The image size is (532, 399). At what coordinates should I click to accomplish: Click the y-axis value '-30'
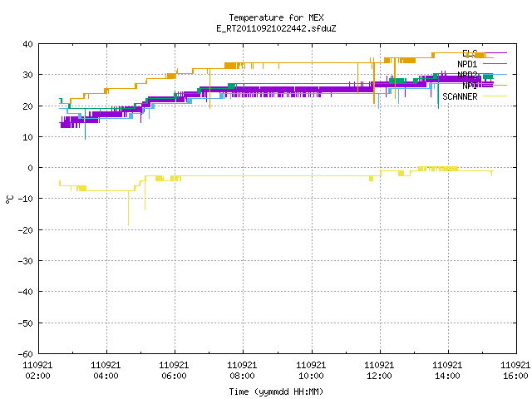point(26,260)
